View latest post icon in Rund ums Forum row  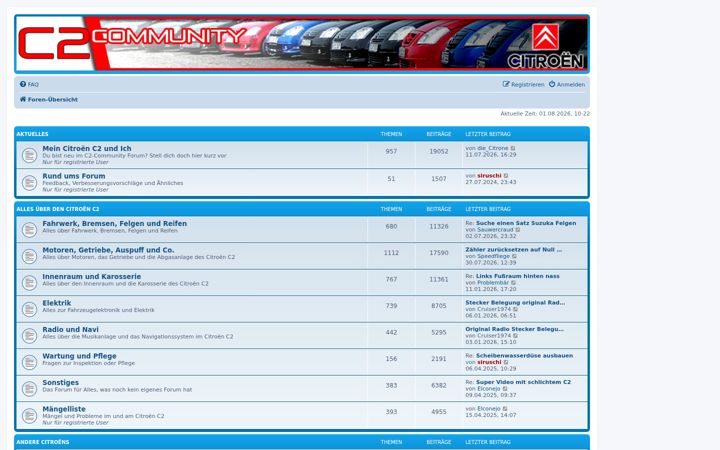506,176
